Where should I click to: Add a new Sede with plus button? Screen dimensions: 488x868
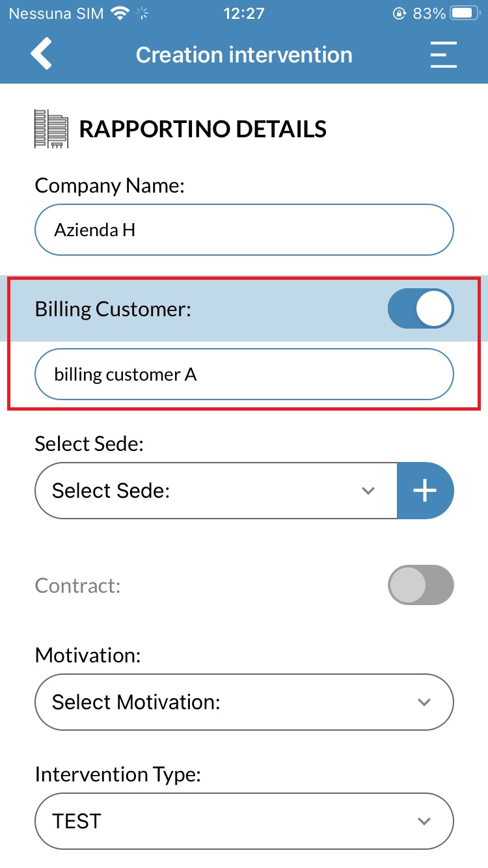tap(426, 491)
